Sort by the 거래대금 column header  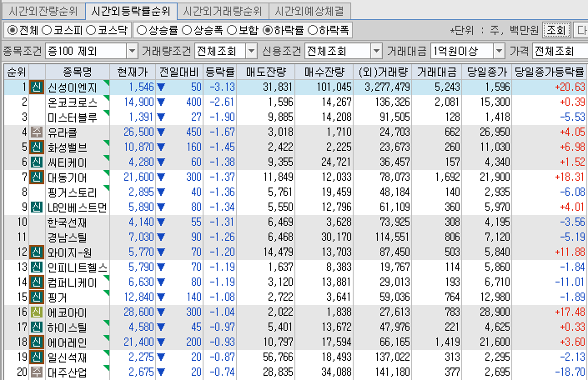[436, 72]
